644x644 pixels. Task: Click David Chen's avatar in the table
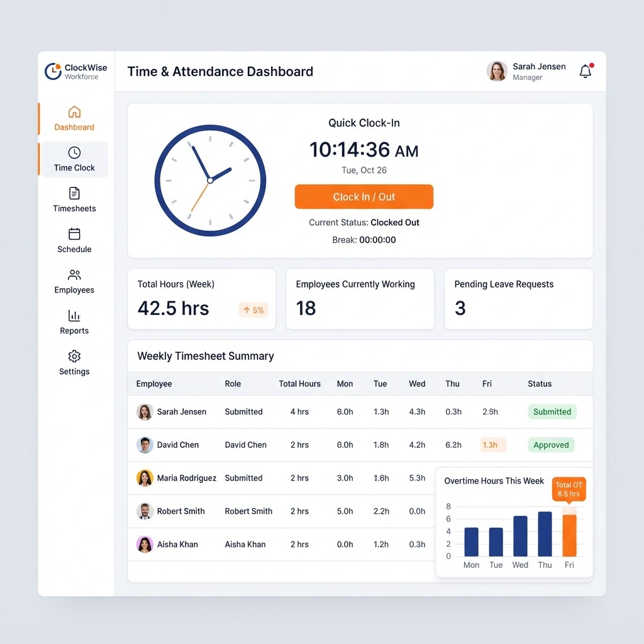145,445
